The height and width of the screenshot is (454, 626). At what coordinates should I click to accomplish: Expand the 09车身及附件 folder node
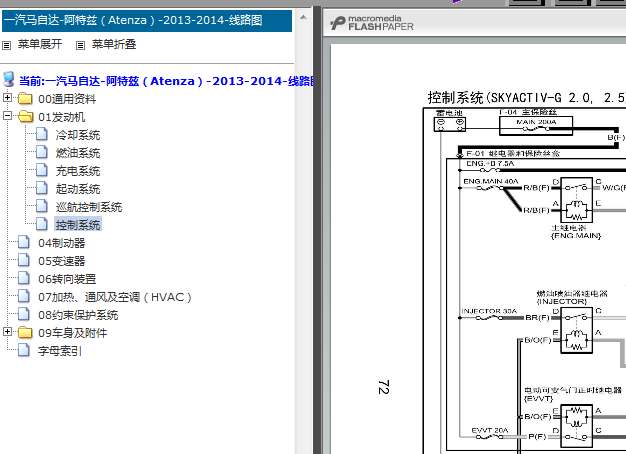click(7, 331)
